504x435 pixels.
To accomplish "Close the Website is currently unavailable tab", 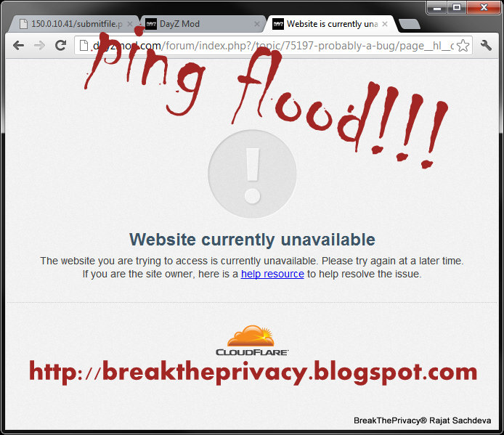I will (385, 24).
